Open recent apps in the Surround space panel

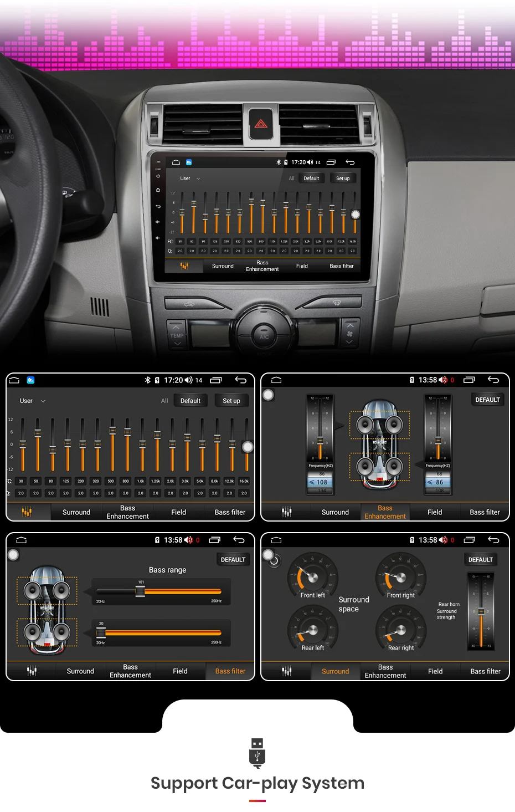469,540
